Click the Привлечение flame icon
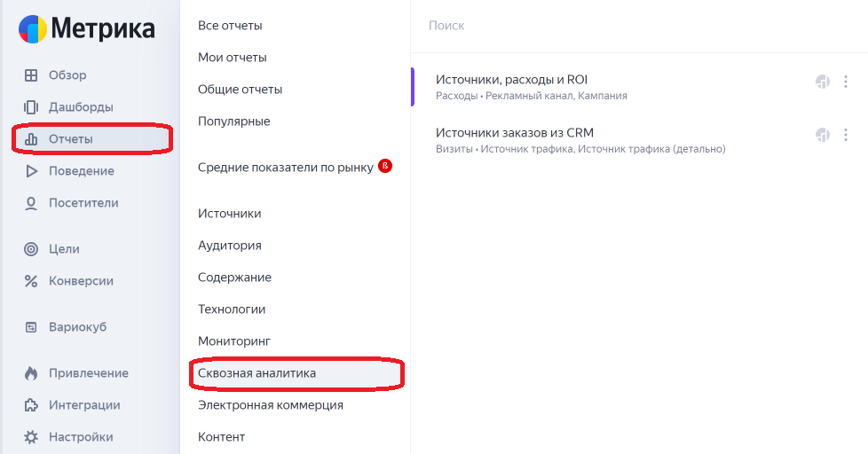This screenshot has height=454, width=868. (31, 373)
